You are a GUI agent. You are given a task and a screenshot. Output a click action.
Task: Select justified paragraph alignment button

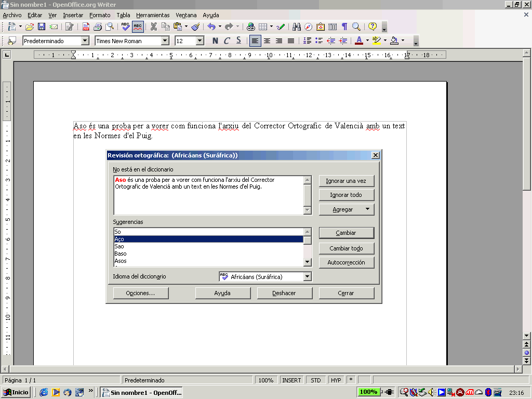click(x=291, y=41)
